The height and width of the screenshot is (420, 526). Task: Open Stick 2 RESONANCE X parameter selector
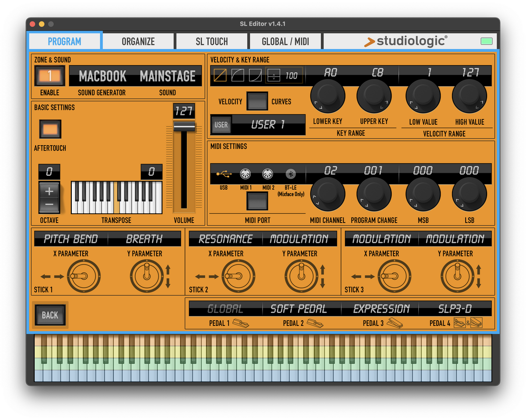click(x=225, y=239)
